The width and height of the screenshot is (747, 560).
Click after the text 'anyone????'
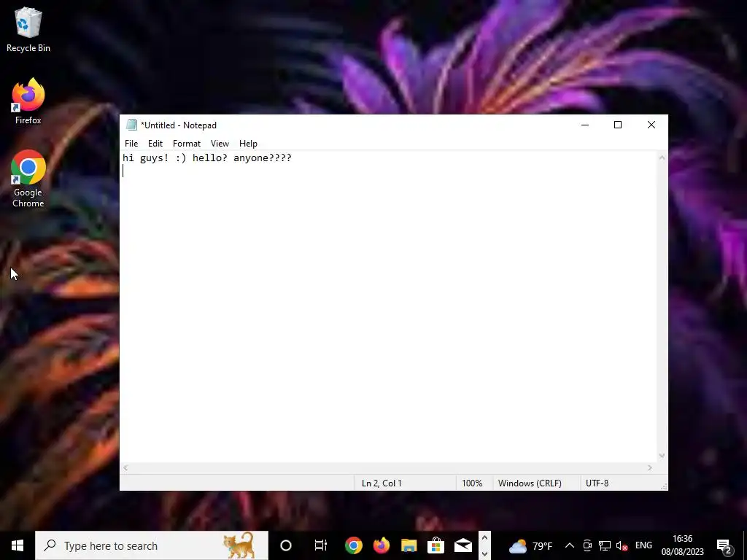click(x=293, y=158)
